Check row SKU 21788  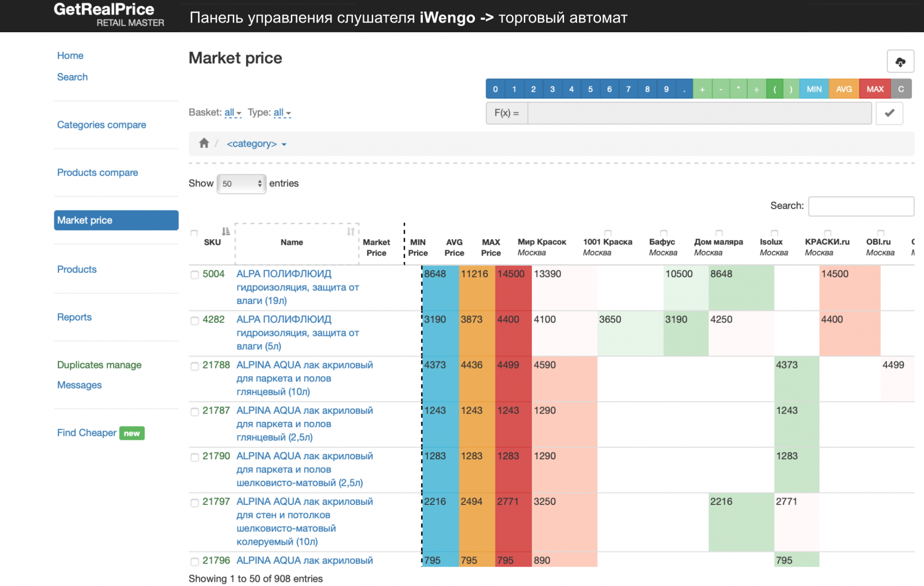point(194,366)
